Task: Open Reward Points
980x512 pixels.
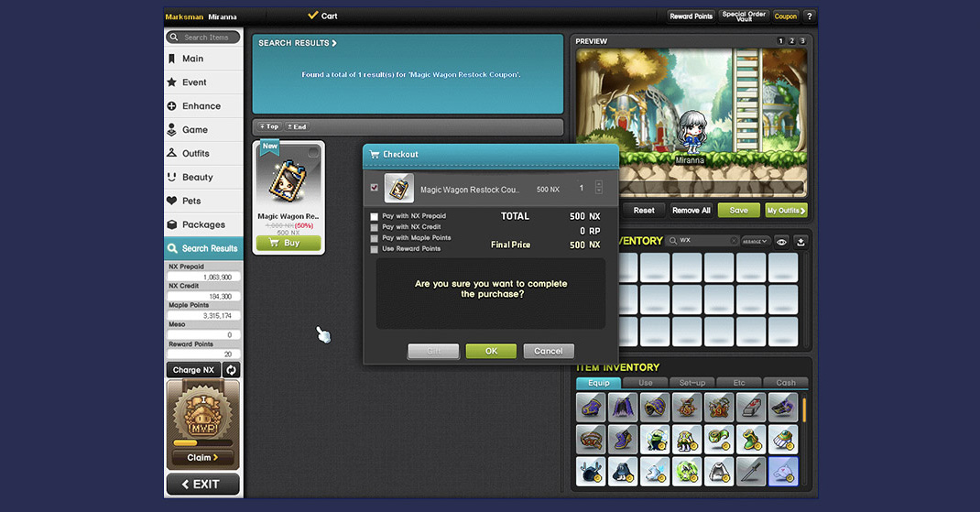Action: coord(691,16)
